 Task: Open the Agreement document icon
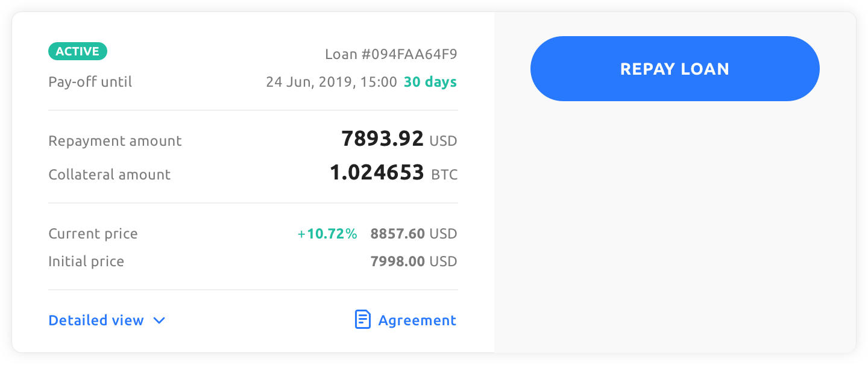(362, 319)
